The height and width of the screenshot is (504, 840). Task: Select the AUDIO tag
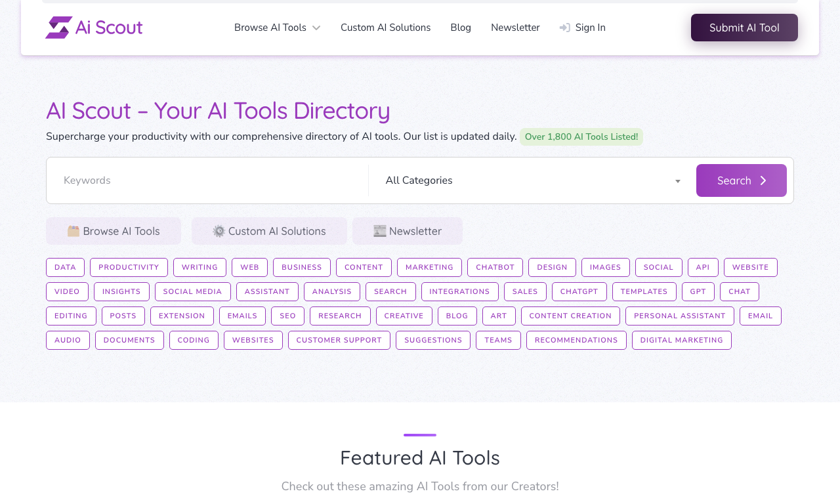point(68,340)
